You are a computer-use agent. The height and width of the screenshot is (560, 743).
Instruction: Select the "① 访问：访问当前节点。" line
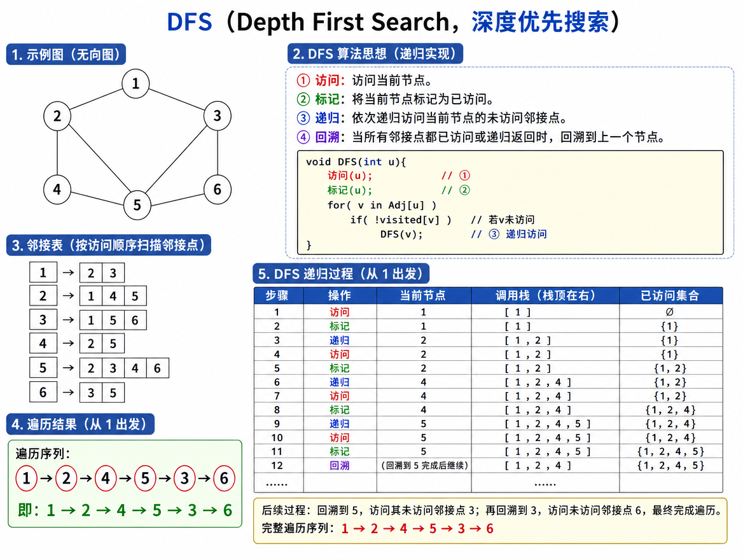pyautogui.click(x=364, y=80)
